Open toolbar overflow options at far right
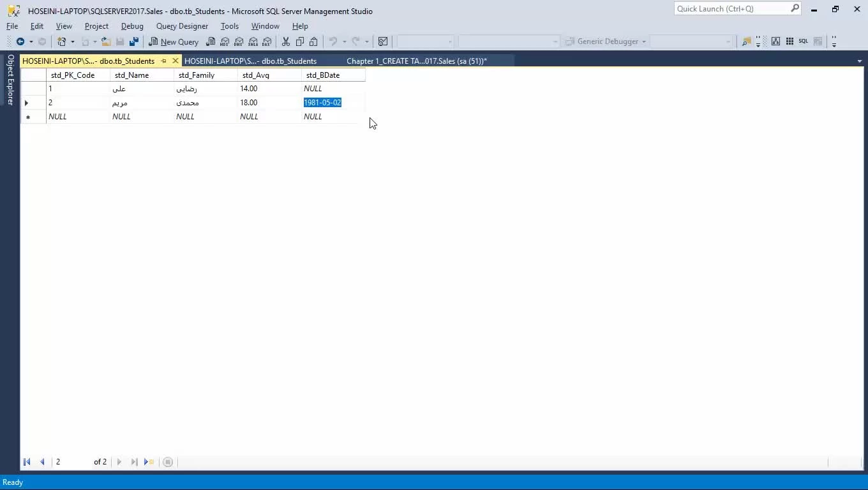Screen dimensions: 868x490 pyautogui.click(x=834, y=42)
